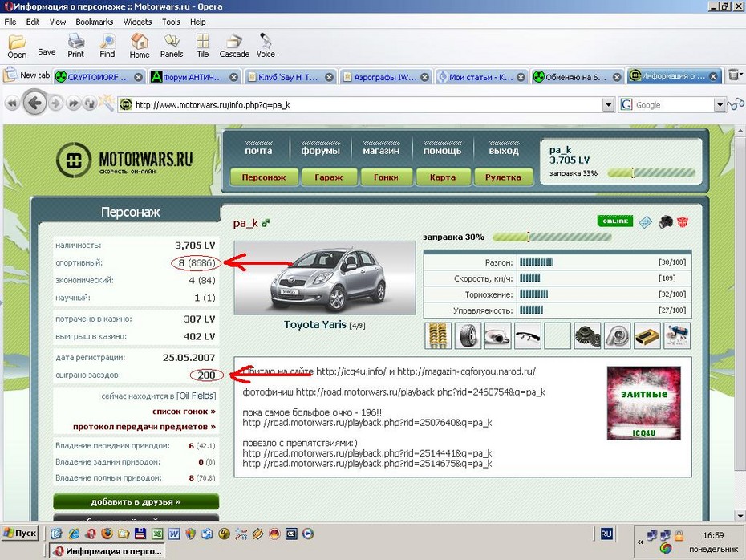Open the форумы link
746x560 pixels.
(320, 150)
